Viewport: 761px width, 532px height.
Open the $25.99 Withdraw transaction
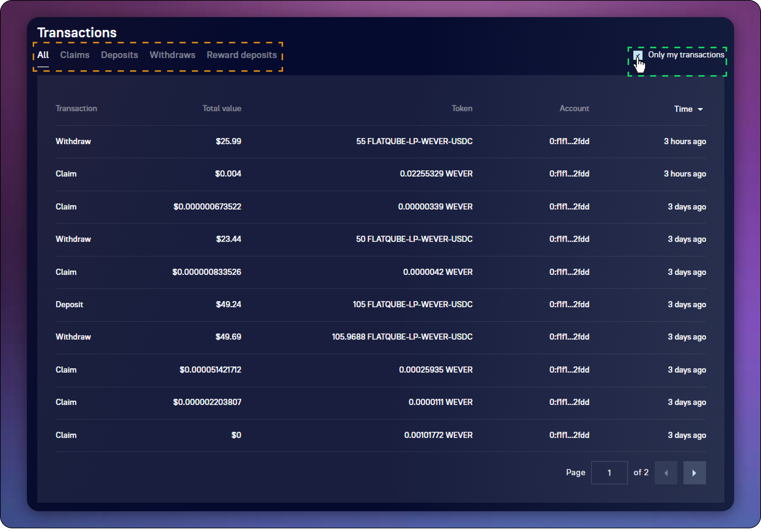click(x=73, y=141)
